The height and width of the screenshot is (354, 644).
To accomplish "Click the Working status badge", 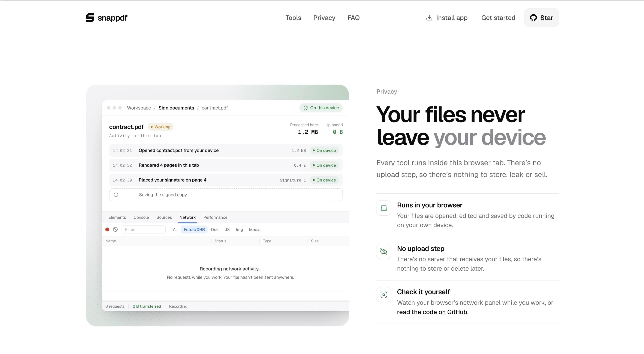I will [160, 127].
